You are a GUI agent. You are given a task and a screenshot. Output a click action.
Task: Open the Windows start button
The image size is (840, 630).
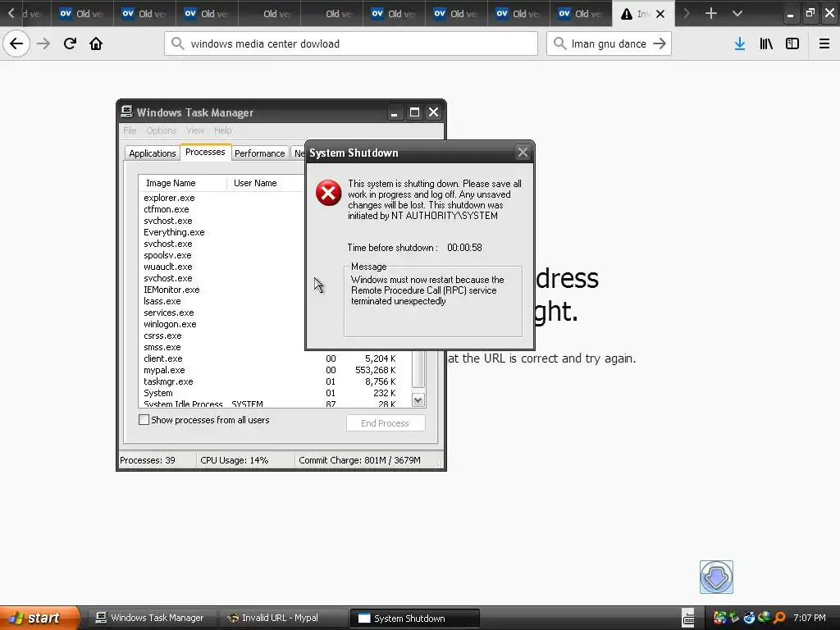tap(39, 618)
